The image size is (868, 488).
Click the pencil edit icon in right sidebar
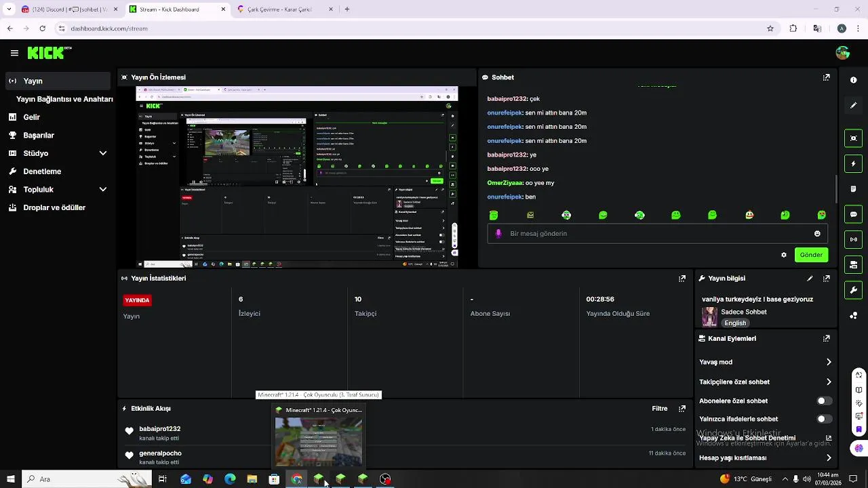pos(853,106)
